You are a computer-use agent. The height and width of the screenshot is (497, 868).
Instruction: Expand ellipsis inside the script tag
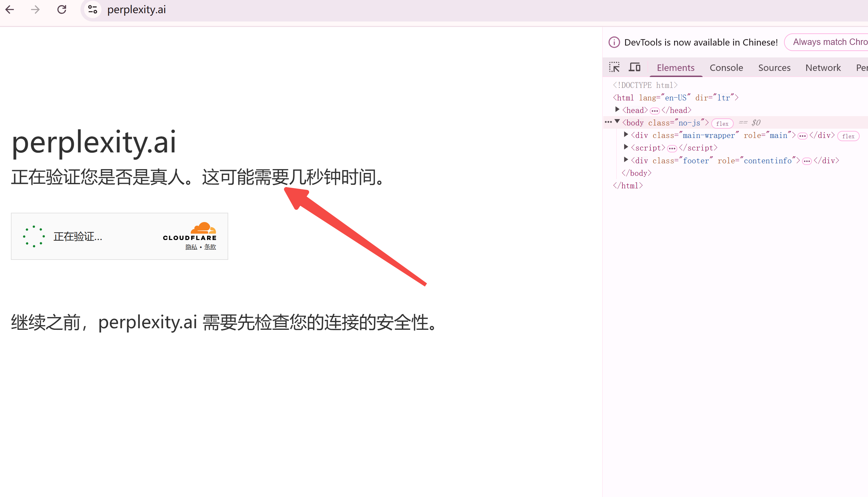pos(672,149)
